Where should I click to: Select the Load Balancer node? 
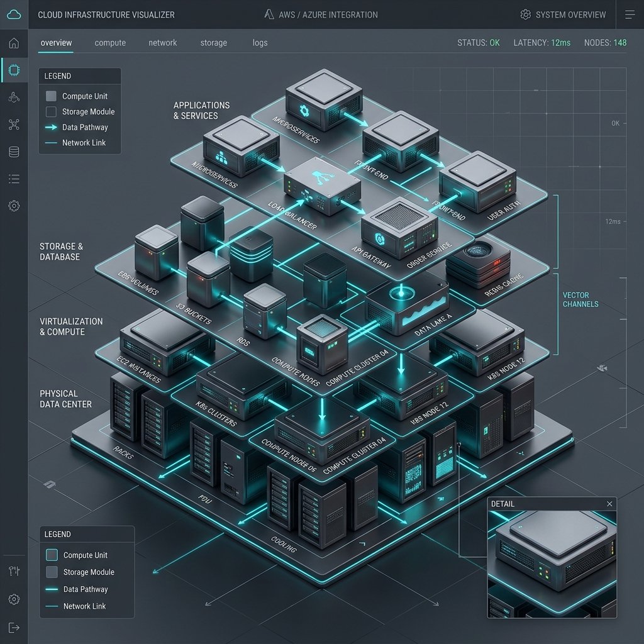(x=322, y=186)
